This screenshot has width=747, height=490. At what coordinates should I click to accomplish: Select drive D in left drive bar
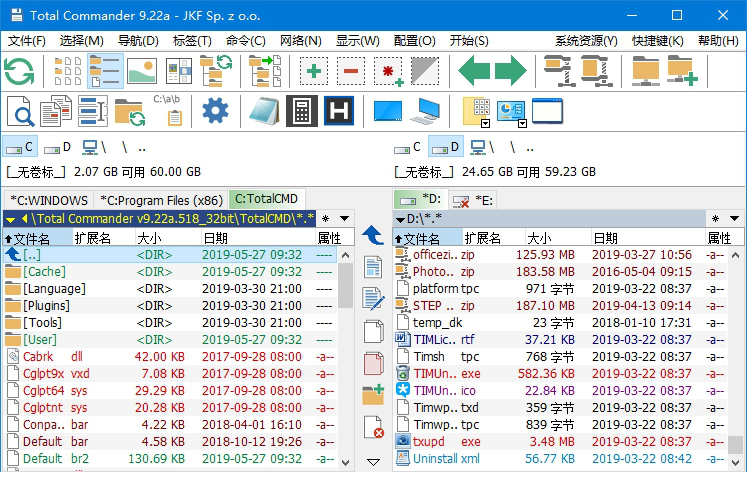58,147
